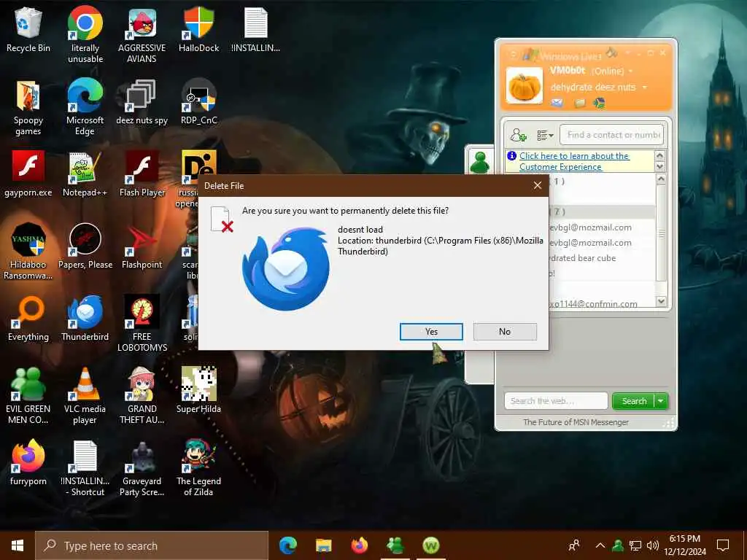Click the Type here to search box
This screenshot has width=747, height=560.
click(x=152, y=545)
